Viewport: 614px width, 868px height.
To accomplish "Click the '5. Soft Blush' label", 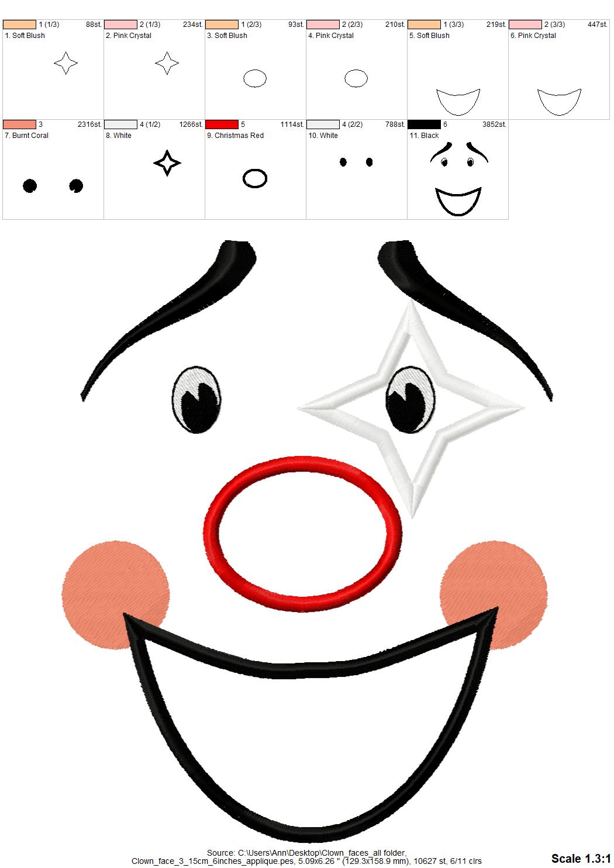I will pos(429,36).
